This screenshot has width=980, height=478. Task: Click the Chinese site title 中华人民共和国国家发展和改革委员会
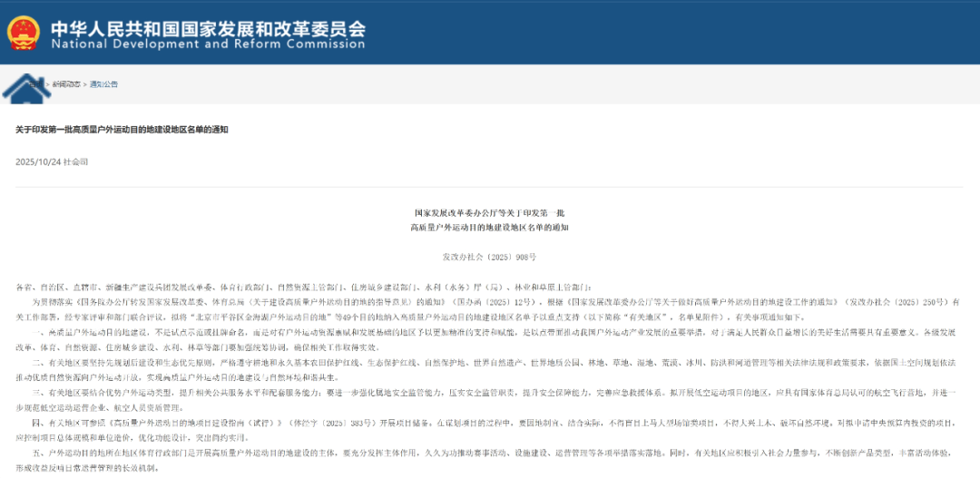click(x=208, y=25)
